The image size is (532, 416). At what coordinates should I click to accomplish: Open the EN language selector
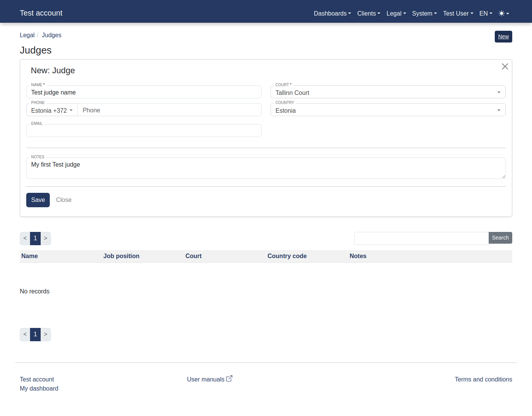pos(486,13)
